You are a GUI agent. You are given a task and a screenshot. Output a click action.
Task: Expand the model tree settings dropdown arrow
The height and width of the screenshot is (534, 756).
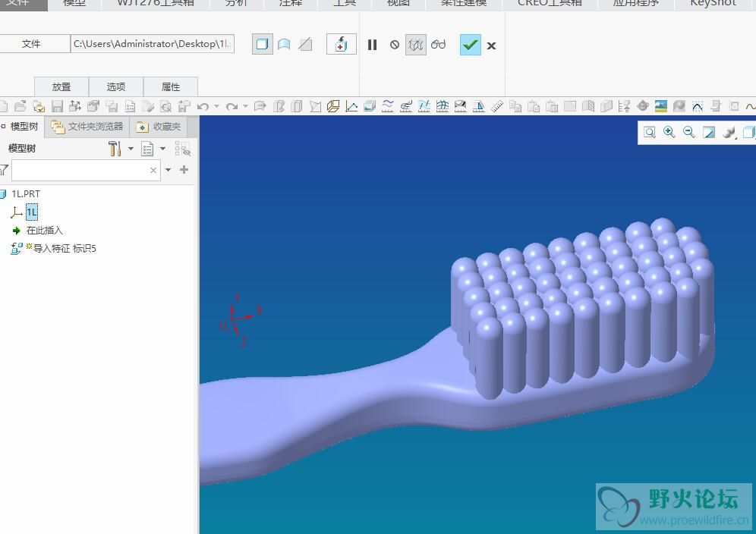click(131, 149)
